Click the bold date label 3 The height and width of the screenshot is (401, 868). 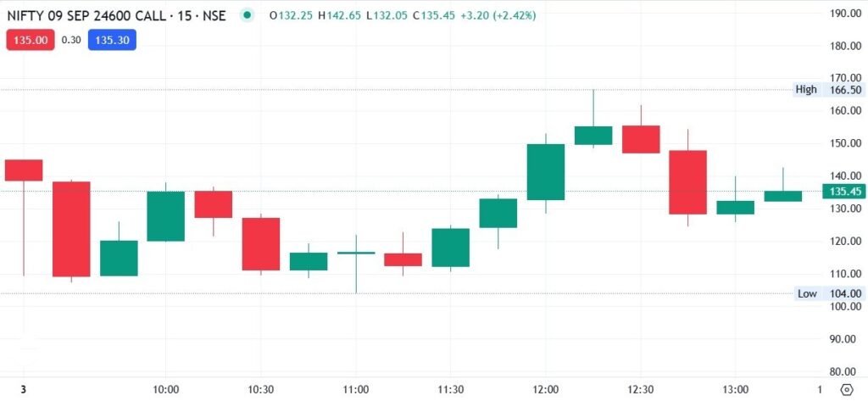tap(23, 389)
